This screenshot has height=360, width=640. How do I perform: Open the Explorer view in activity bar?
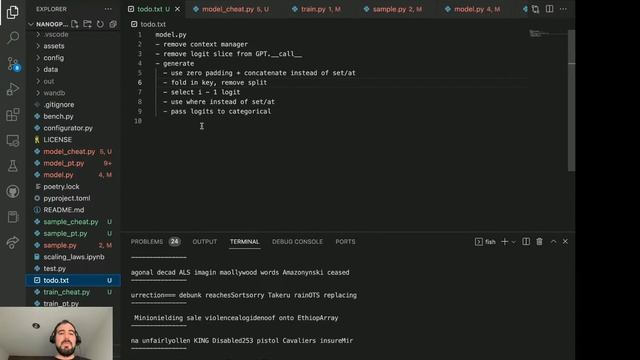13,12
